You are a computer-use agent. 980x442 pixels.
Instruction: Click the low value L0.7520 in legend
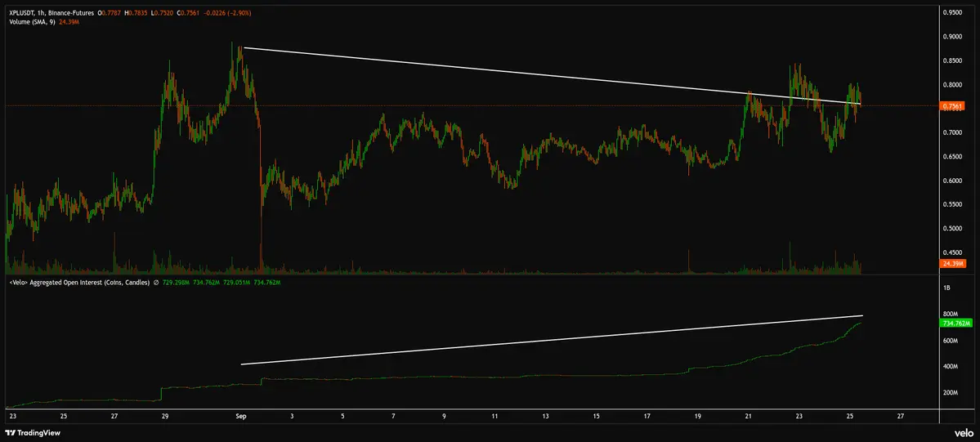[162, 13]
